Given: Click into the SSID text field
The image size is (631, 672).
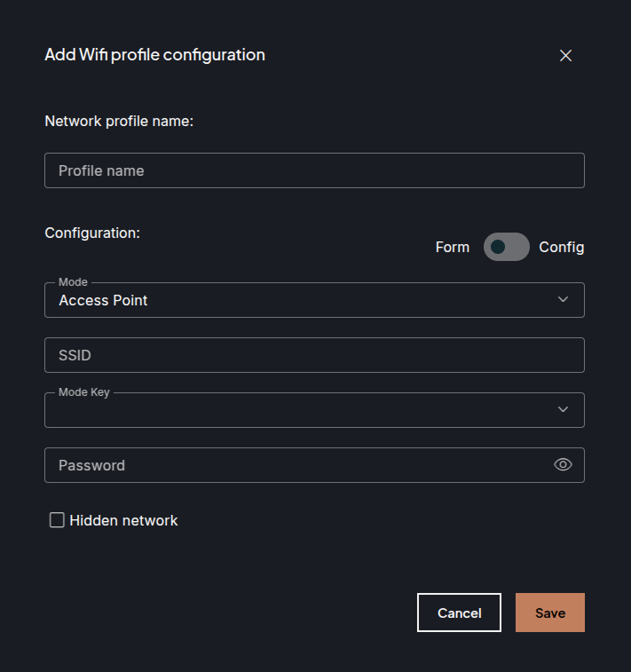Looking at the screenshot, I should (314, 355).
